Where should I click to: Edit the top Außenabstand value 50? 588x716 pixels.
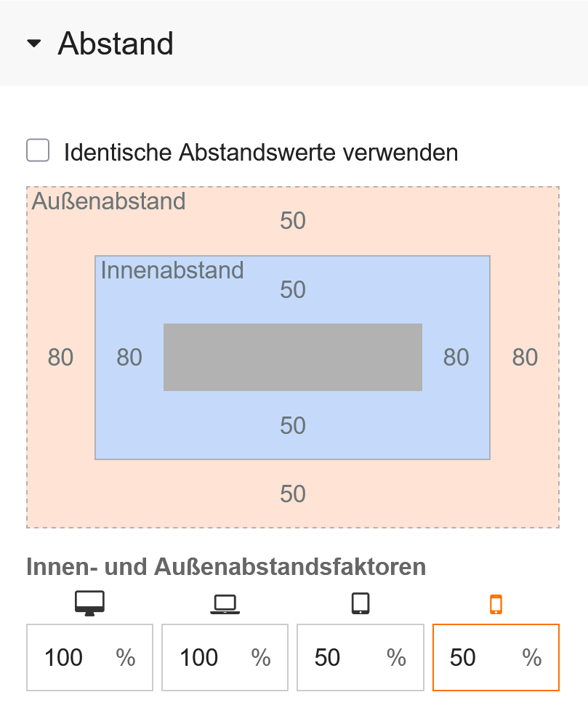coord(293,221)
